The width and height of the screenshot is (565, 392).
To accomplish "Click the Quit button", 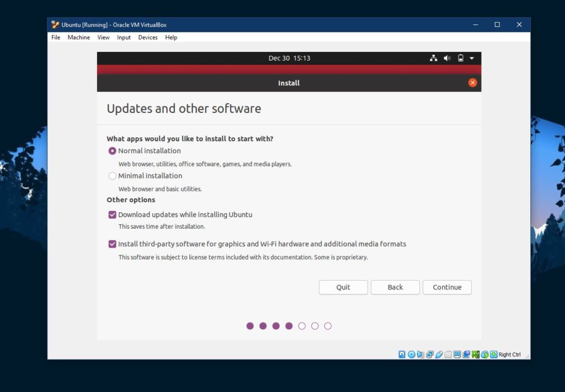I will pos(343,287).
